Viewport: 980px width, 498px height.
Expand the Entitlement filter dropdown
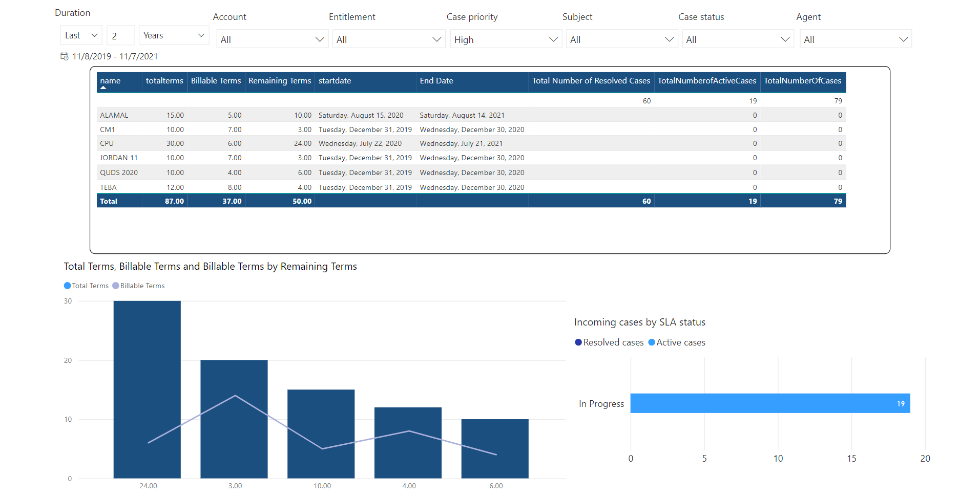click(x=389, y=39)
